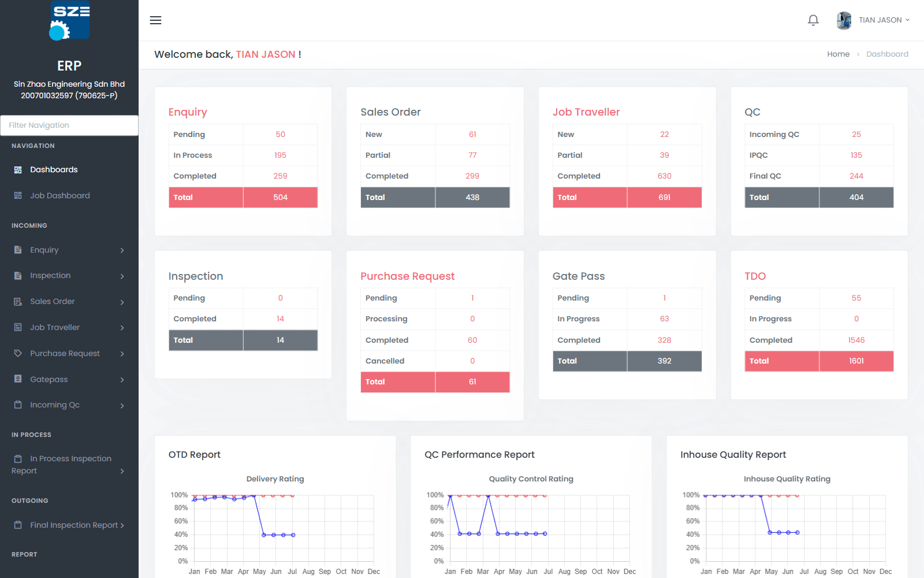Expand the Gatepass menu chevron
This screenshot has width=924, height=578.
pos(122,380)
